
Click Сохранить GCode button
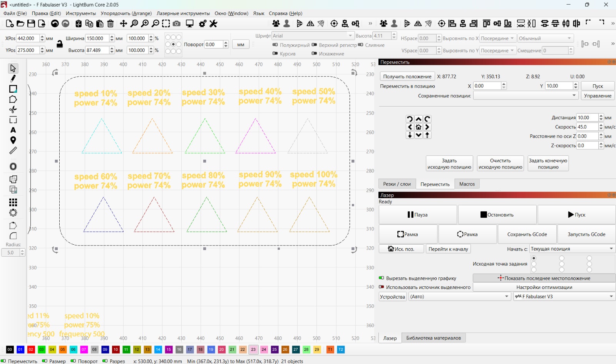pyautogui.click(x=527, y=234)
